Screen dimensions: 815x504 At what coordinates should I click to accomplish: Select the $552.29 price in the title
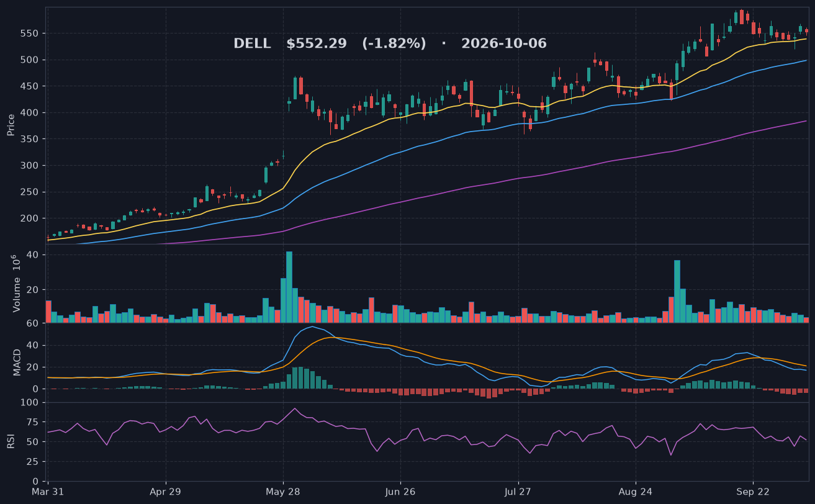coord(317,44)
